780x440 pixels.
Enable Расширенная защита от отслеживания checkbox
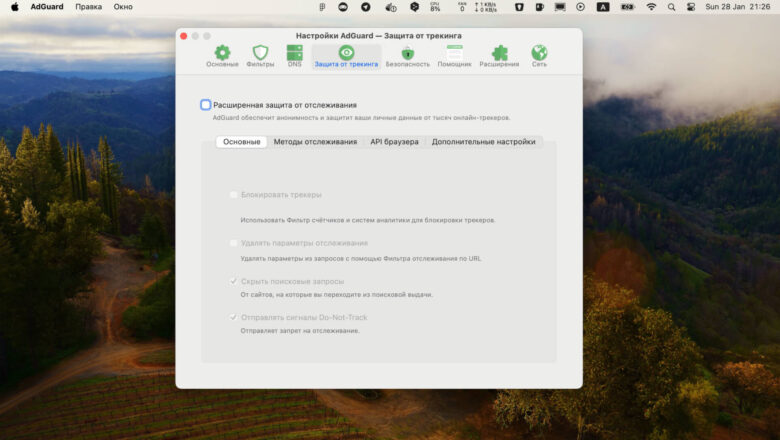(x=205, y=105)
